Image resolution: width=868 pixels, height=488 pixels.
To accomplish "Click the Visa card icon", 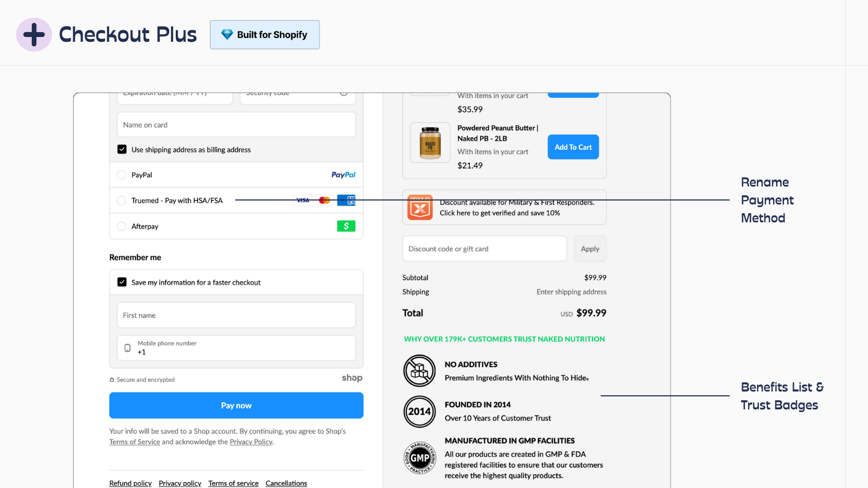I will (303, 200).
